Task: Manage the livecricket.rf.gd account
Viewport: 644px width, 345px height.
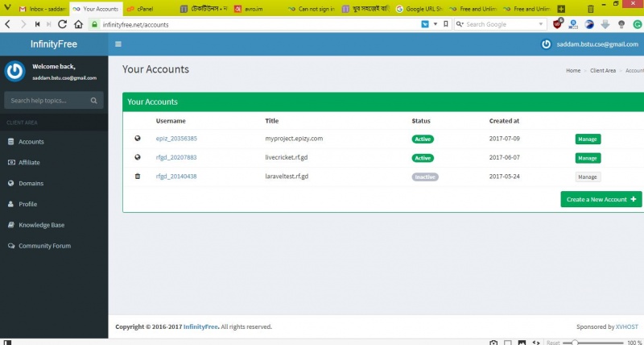Action: point(588,158)
